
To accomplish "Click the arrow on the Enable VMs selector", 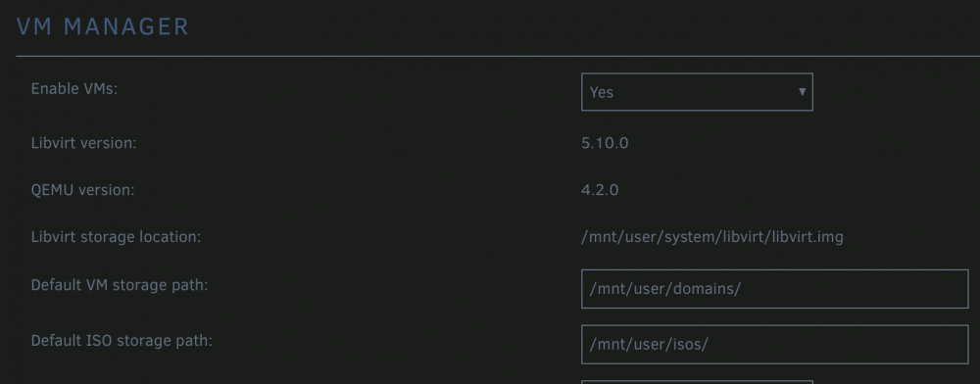I will [x=802, y=92].
